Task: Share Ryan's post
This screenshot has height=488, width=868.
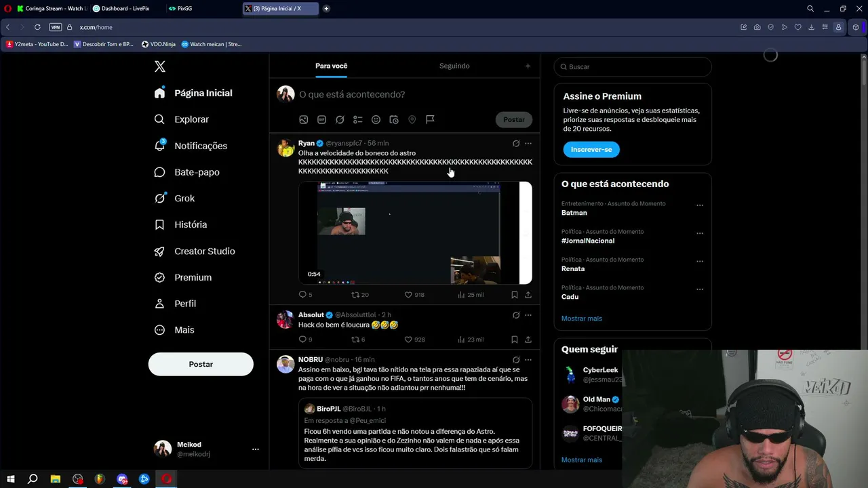Action: pyautogui.click(x=528, y=295)
